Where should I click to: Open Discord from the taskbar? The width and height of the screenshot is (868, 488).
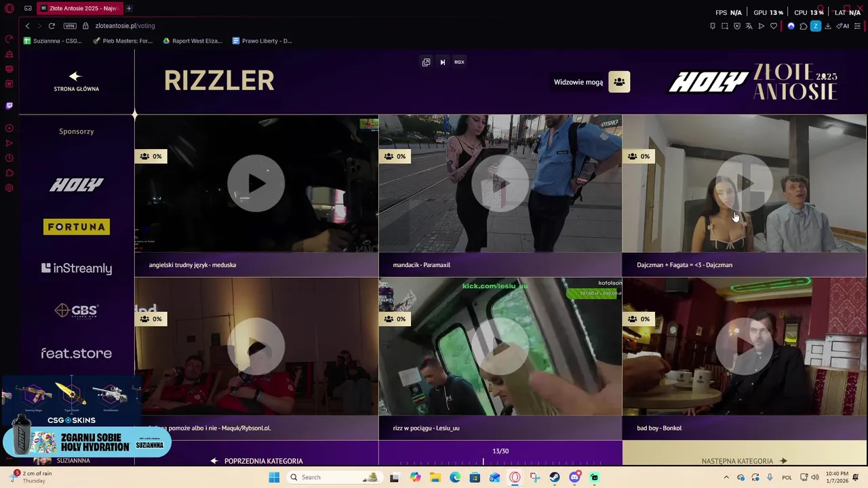click(574, 477)
